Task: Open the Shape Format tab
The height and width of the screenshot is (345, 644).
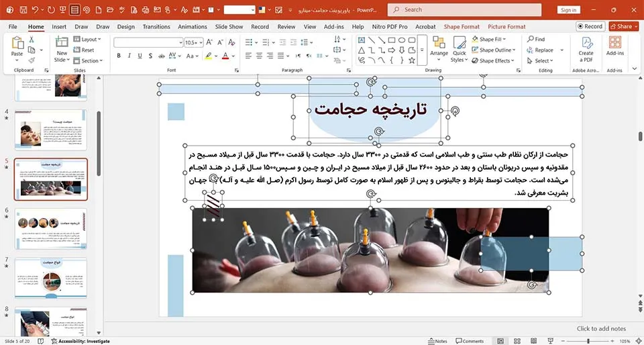Action: point(462,27)
